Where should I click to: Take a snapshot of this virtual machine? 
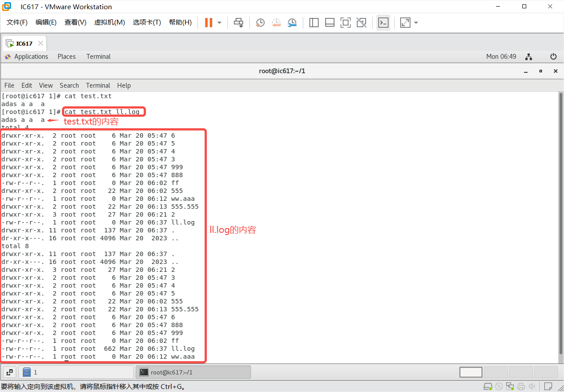click(260, 22)
